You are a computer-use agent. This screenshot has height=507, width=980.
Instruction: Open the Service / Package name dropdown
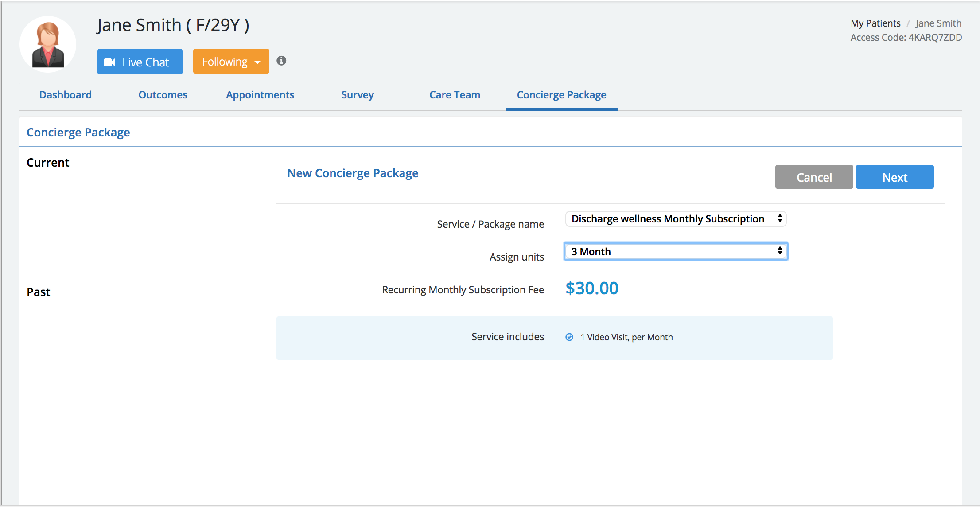point(676,219)
